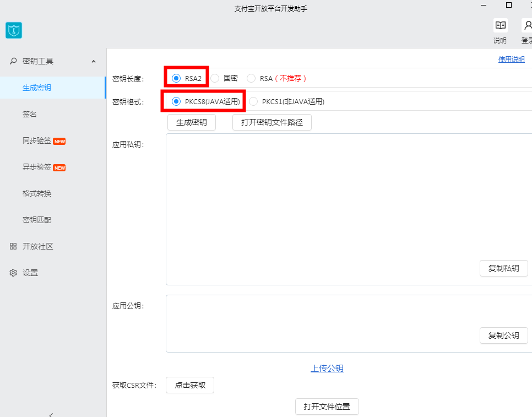Click the NEW badge next to 异步验签
Image resolution: width=532 pixels, height=417 pixels.
coord(59,168)
